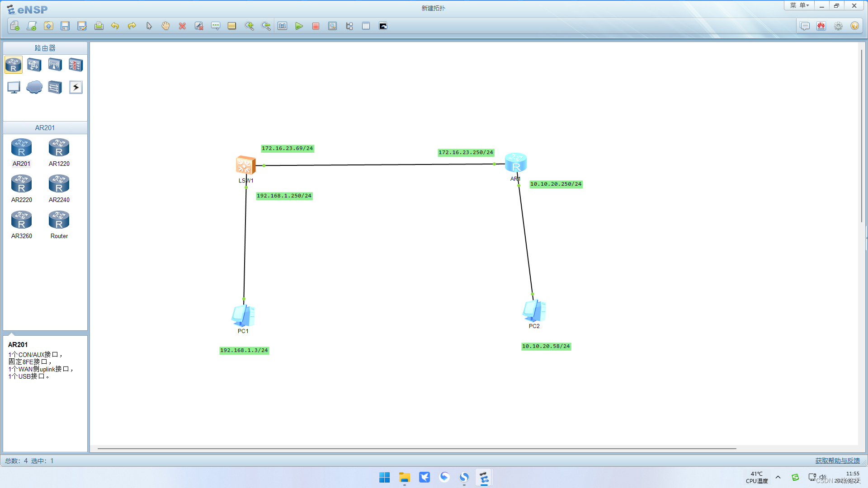The image size is (868, 488).
Task: Open the settings gear icon
Action: coord(838,26)
